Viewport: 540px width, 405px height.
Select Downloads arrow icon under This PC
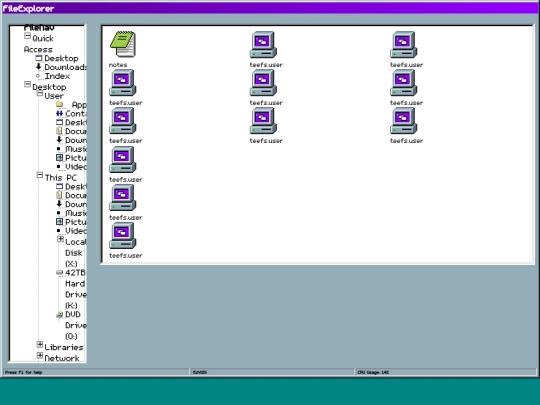coord(59,204)
